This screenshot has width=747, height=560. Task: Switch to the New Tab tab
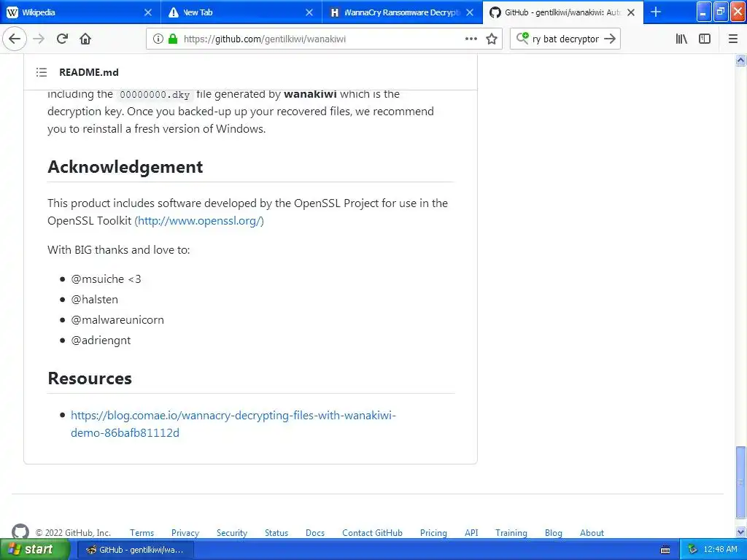242,12
